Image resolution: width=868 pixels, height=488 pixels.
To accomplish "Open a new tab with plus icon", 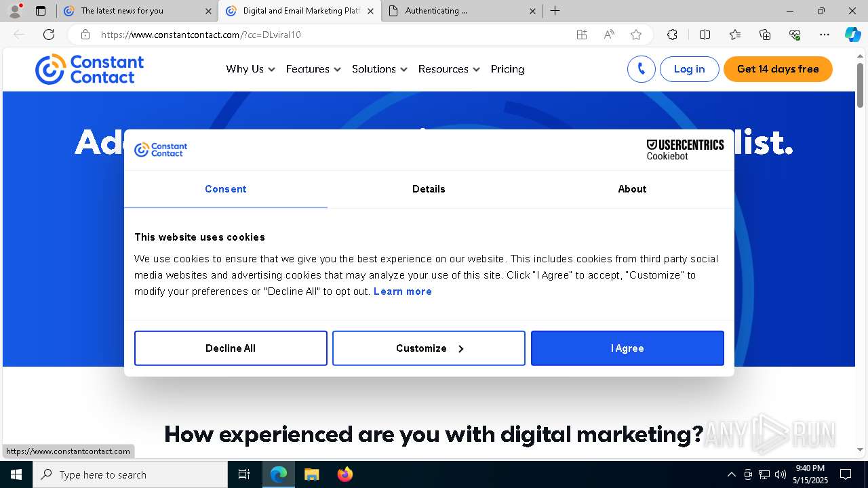I will coord(555,11).
